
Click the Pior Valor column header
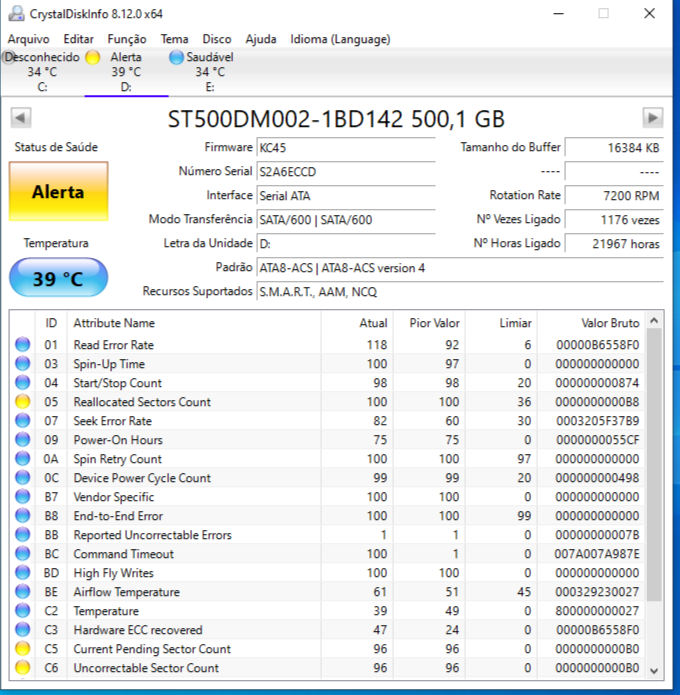coord(429,323)
